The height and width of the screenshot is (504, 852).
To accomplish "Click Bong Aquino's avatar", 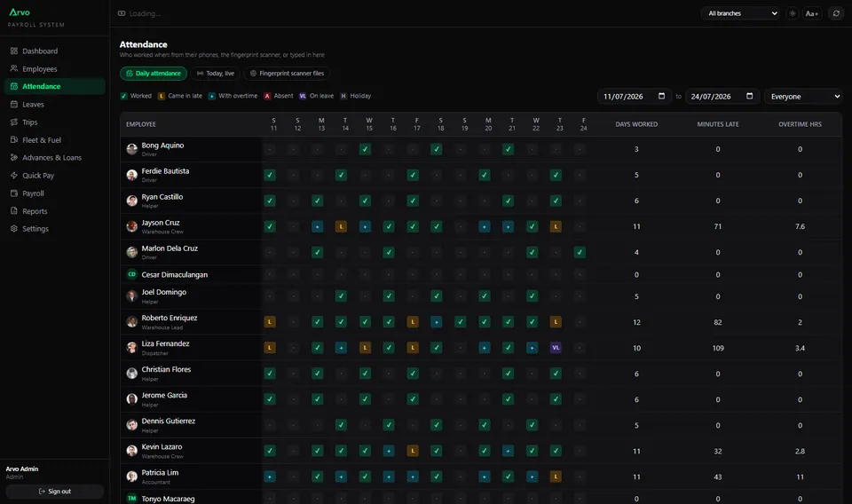I will click(x=131, y=149).
